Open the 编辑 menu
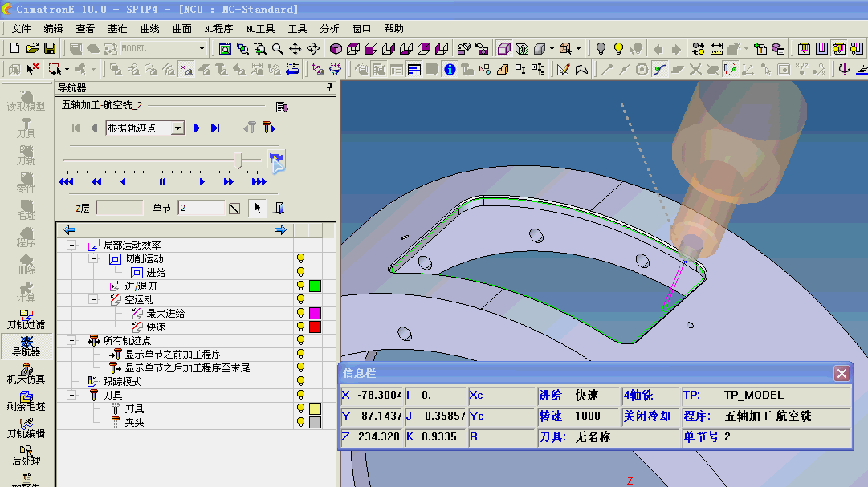This screenshot has width=868, height=487. (x=53, y=29)
